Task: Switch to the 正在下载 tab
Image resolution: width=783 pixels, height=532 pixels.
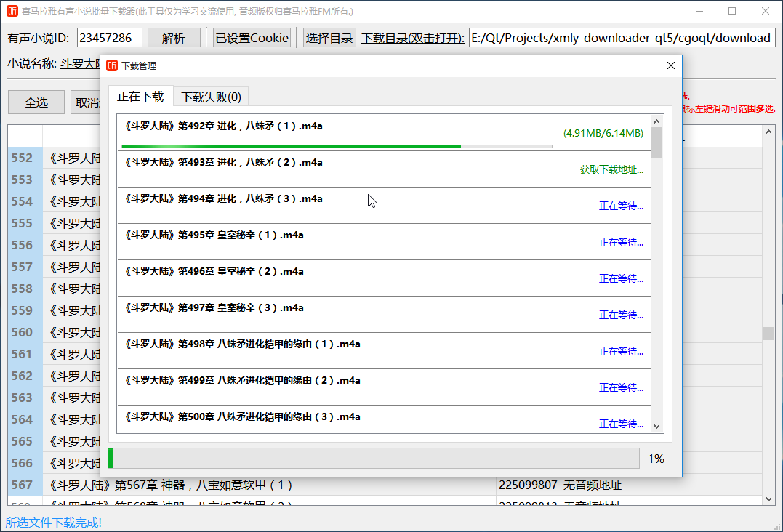Action: pos(140,97)
